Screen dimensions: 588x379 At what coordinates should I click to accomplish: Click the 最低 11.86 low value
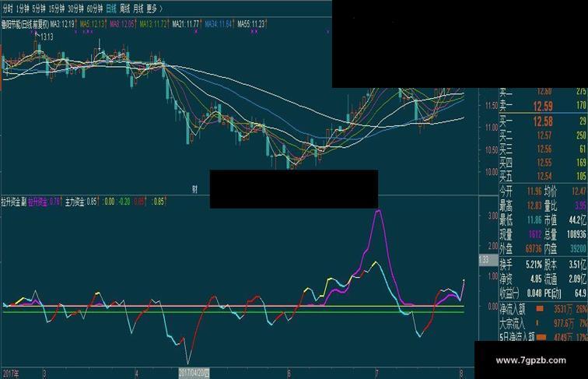click(x=520, y=219)
